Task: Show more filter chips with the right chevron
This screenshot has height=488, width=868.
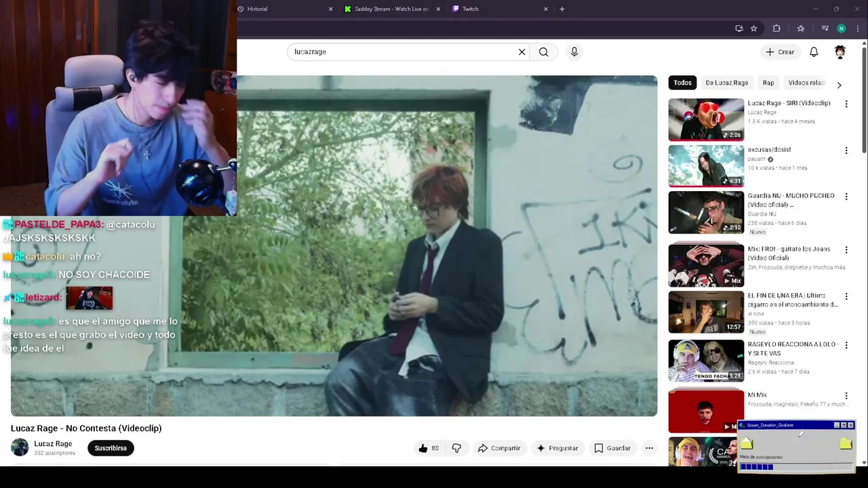Action: coord(839,85)
